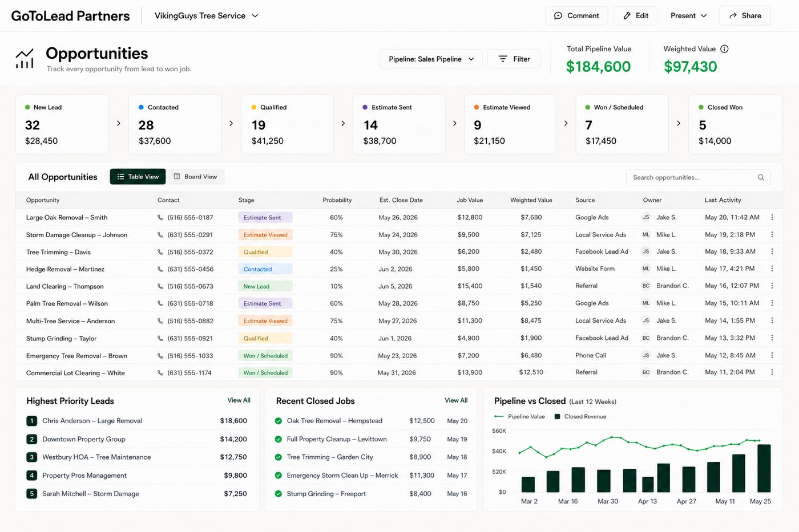
Task: Click chevron between Estimate Sent and Estimate Viewed
Action: 455,123
